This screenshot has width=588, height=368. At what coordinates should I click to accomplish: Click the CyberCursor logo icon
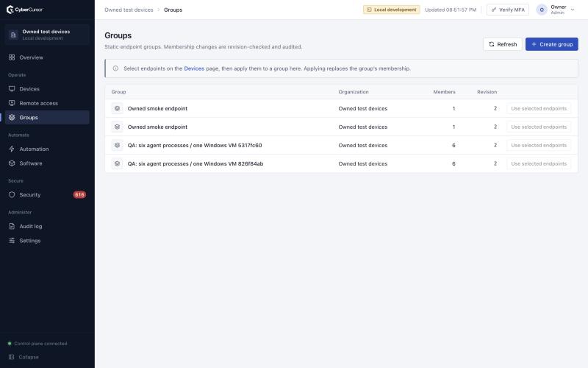coord(10,10)
